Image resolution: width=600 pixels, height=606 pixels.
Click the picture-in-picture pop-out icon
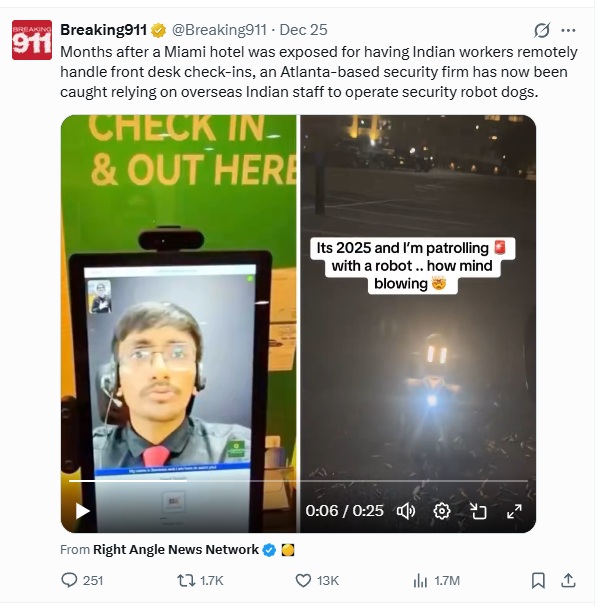click(x=478, y=511)
